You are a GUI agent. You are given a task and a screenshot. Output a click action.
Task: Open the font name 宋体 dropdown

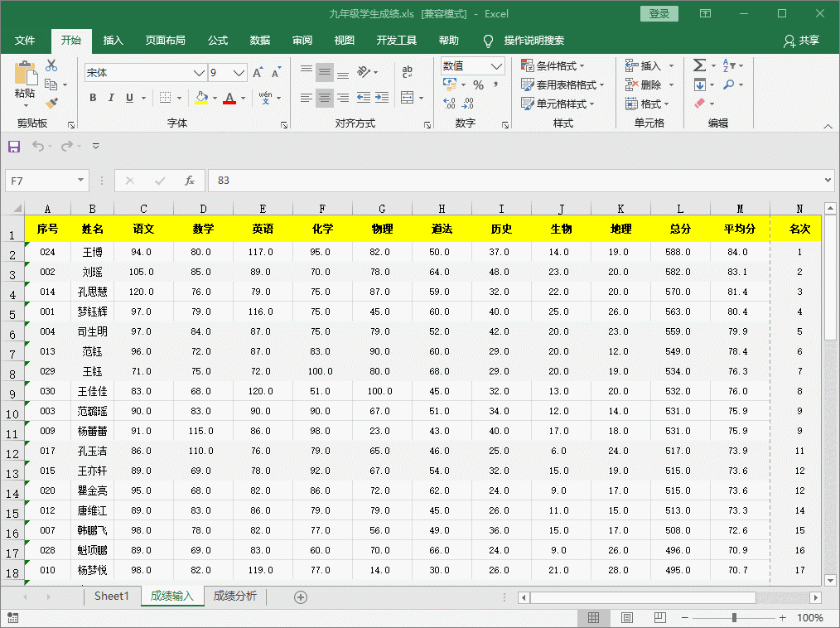(199, 73)
